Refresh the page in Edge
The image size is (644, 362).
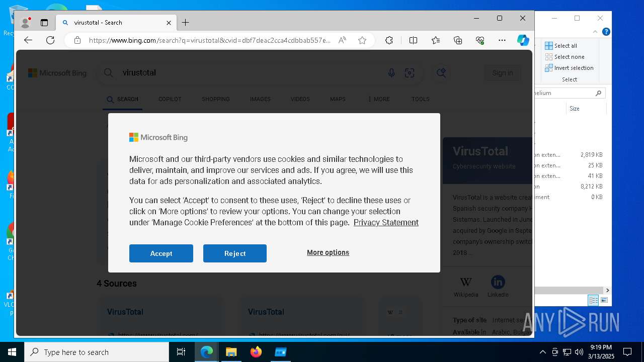[50, 40]
